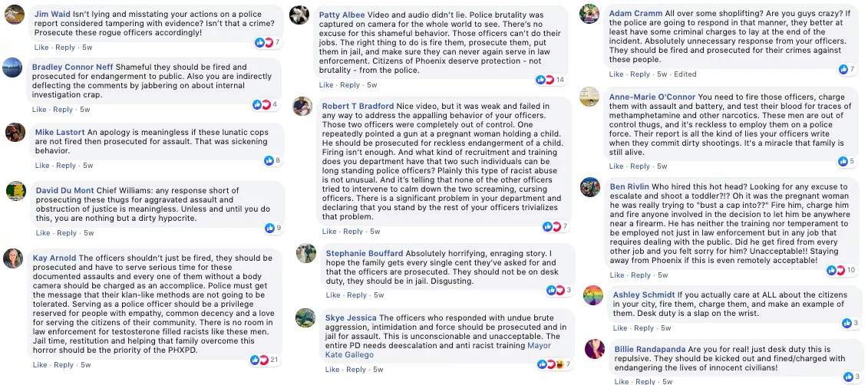Click reaction icons on Kay Arnold's comment
The width and height of the screenshot is (868, 385).
(x=259, y=360)
